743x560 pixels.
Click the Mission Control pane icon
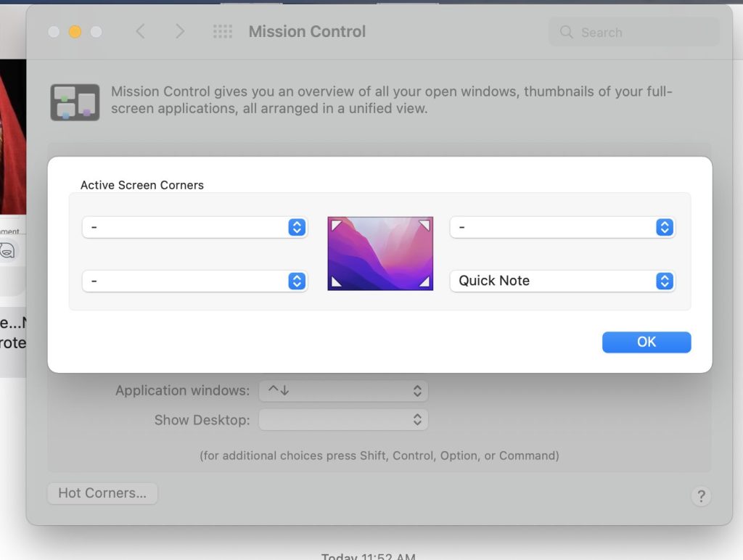coord(75,102)
